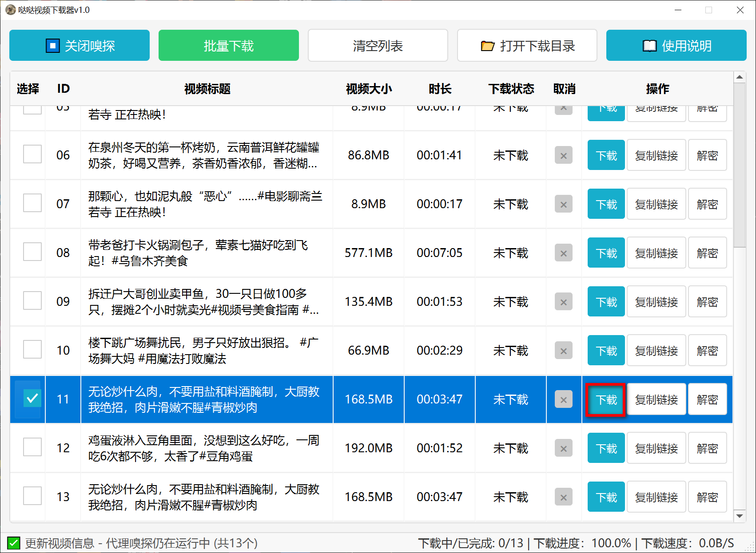
Task: Click the 135.4MB size cell
Action: pyautogui.click(x=369, y=302)
